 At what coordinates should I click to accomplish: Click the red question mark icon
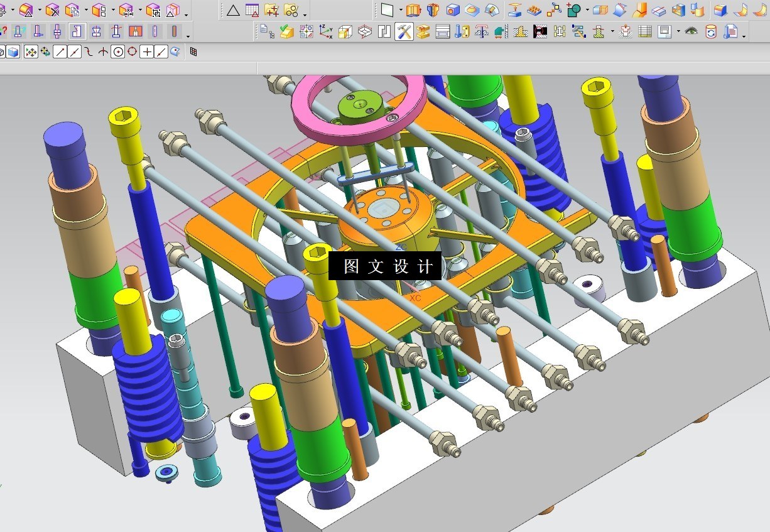(3, 31)
